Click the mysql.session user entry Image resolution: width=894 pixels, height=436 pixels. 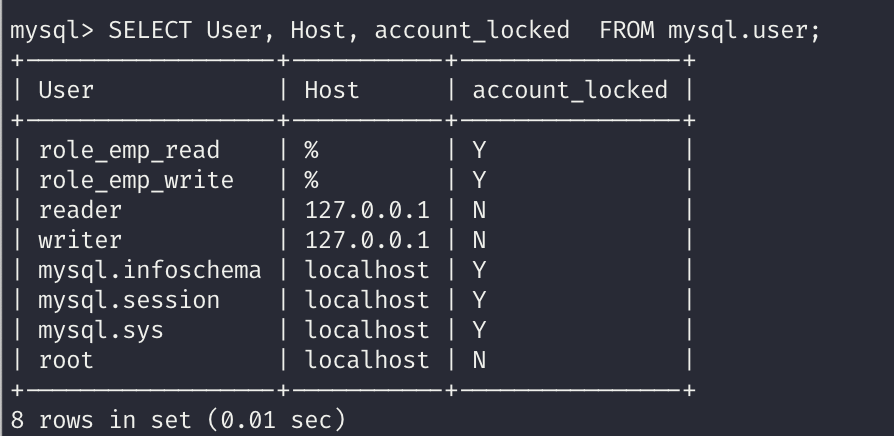[x=129, y=300]
